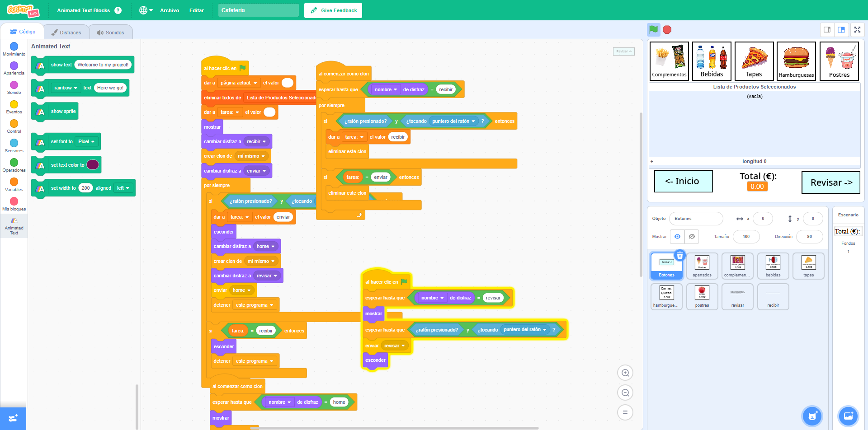Open the add extension button
Viewport: 868px width, 430px height.
[13, 418]
